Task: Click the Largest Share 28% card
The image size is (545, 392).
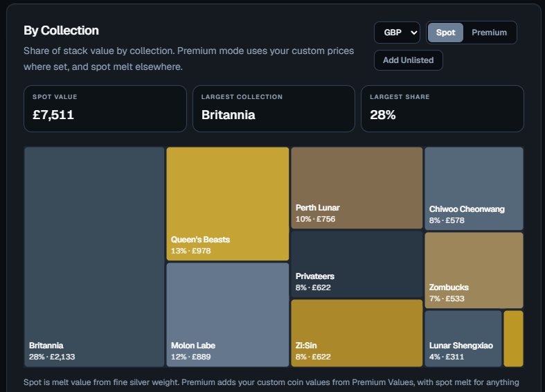Action: pos(442,109)
